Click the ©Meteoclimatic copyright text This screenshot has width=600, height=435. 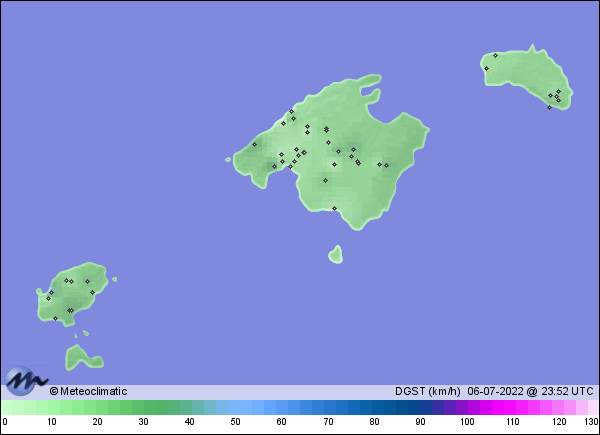(x=88, y=391)
